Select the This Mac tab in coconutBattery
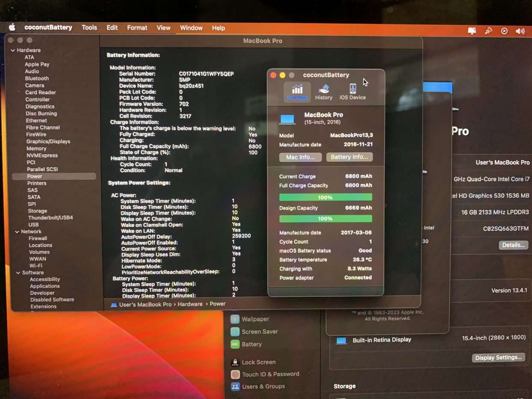This screenshot has height=399, width=532. coord(297,92)
